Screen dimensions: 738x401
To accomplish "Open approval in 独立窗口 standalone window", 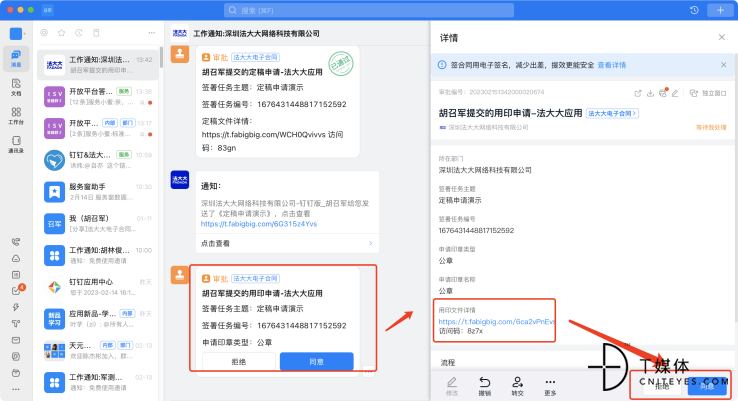I will point(708,93).
